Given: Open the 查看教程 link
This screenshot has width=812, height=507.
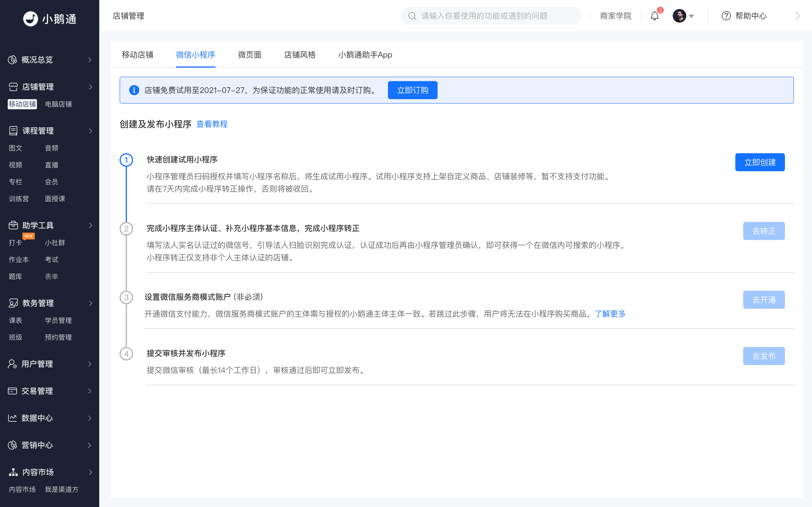Looking at the screenshot, I should point(212,124).
